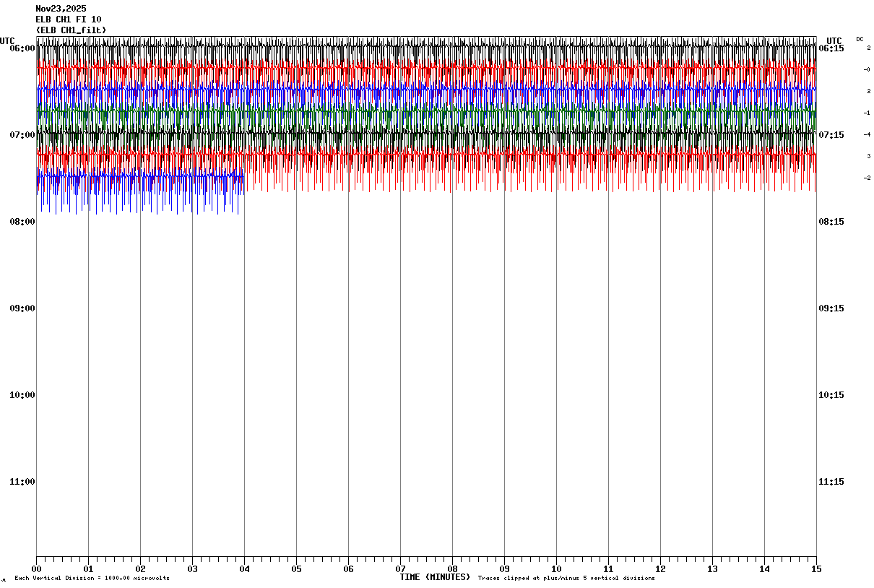Screen dimensions: 874x588
Task: Click the 12 minute tick label
Action: tap(660, 569)
